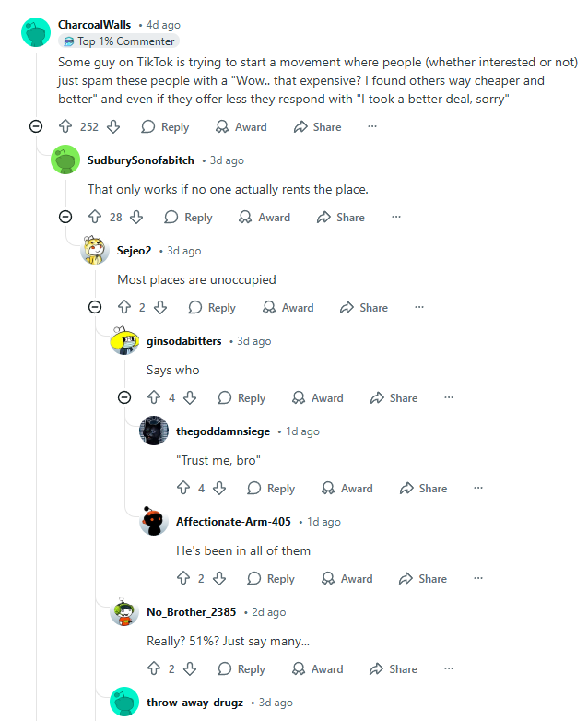Collapse Sejeo2's reply thread

click(95, 307)
